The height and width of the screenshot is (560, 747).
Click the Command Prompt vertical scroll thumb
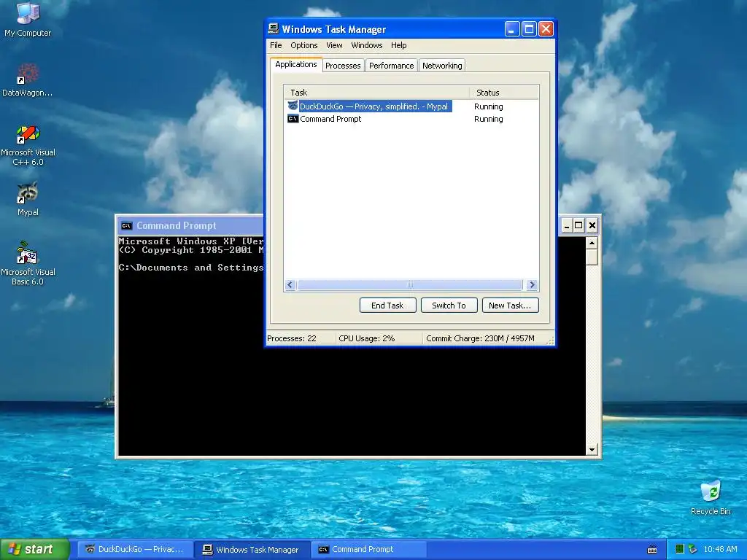pyautogui.click(x=592, y=257)
